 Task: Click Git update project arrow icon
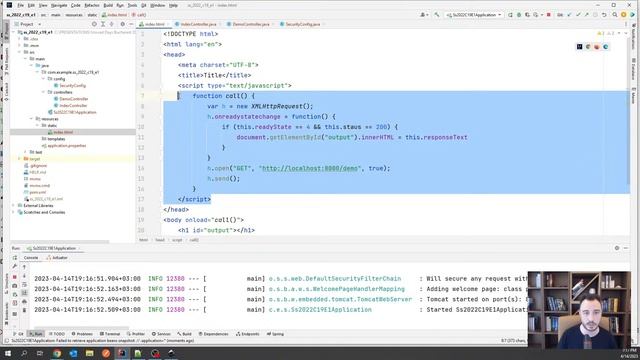570,15
